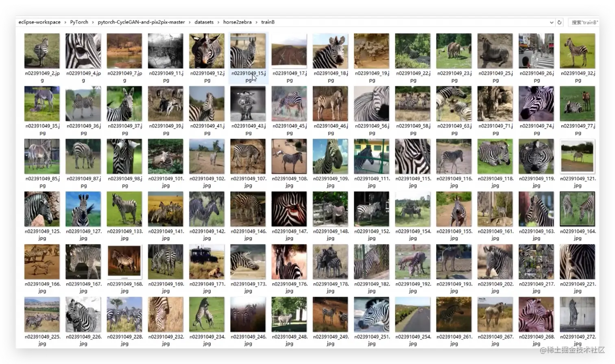Select thumbnail n02391049_234.jpg
This screenshot has width=615, height=364.
click(207, 314)
